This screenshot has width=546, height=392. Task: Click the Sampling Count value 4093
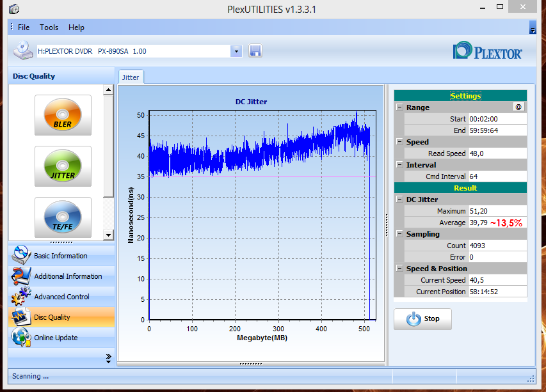[x=497, y=246]
